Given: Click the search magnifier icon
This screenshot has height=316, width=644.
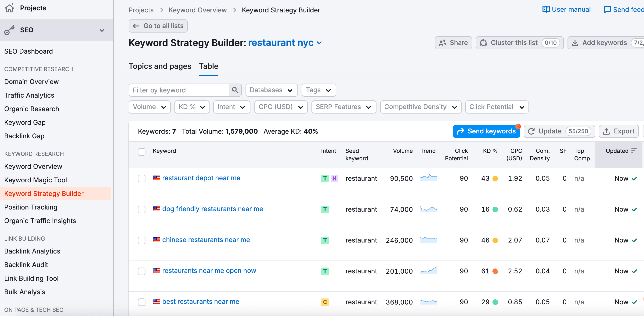Looking at the screenshot, I should coord(235,90).
